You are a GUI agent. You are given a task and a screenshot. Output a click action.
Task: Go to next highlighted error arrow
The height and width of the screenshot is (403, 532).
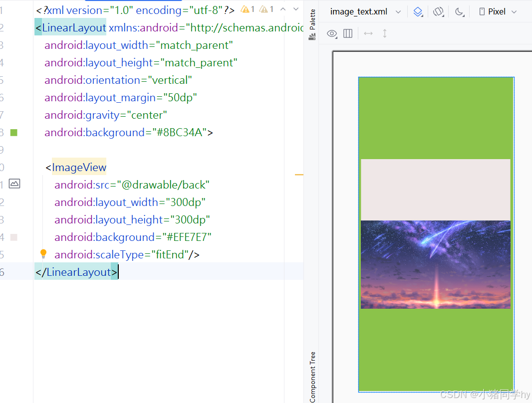[296, 9]
